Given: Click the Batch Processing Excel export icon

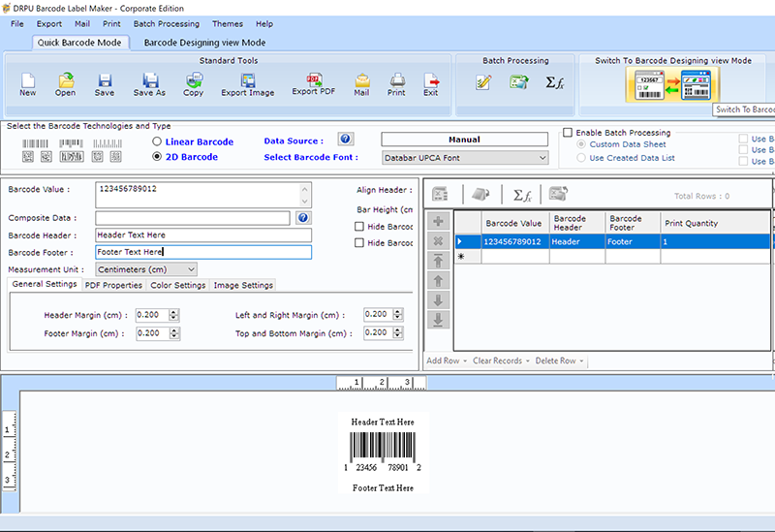Looking at the screenshot, I should point(519,81).
